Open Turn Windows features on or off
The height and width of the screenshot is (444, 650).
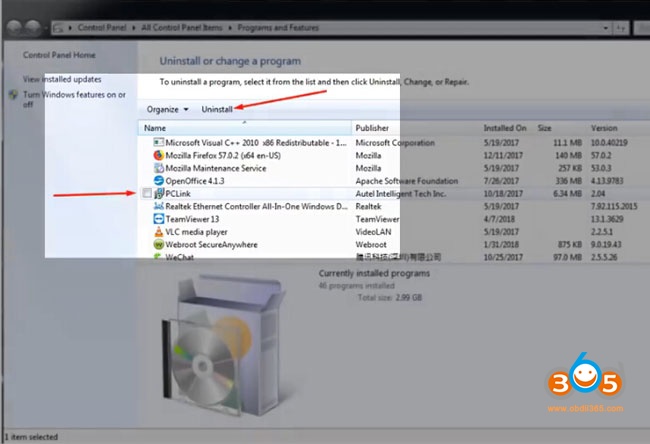click(74, 99)
